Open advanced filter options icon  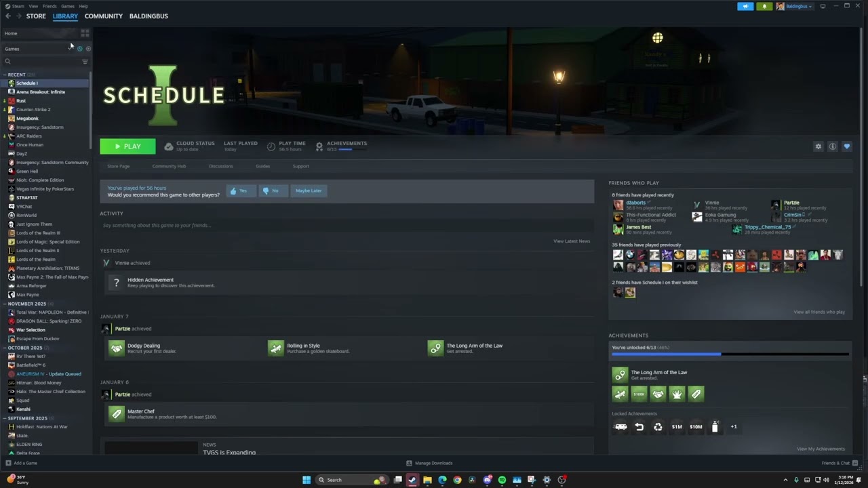pyautogui.click(x=85, y=62)
